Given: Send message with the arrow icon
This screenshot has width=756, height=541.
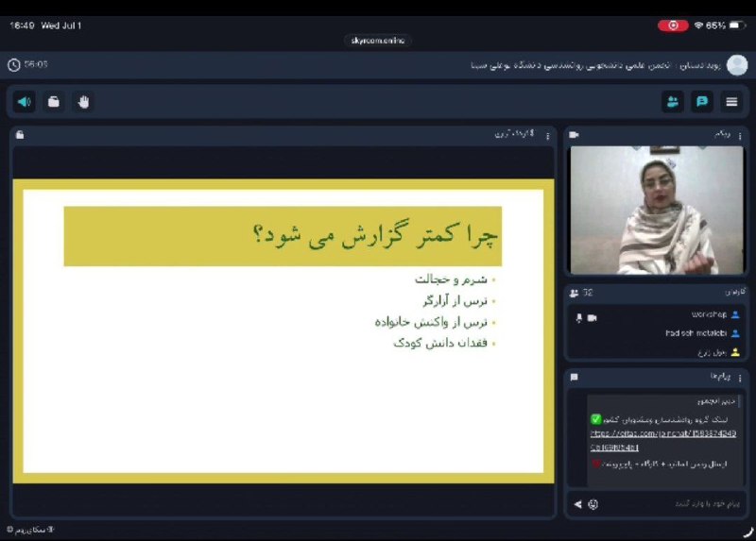Looking at the screenshot, I should (577, 504).
